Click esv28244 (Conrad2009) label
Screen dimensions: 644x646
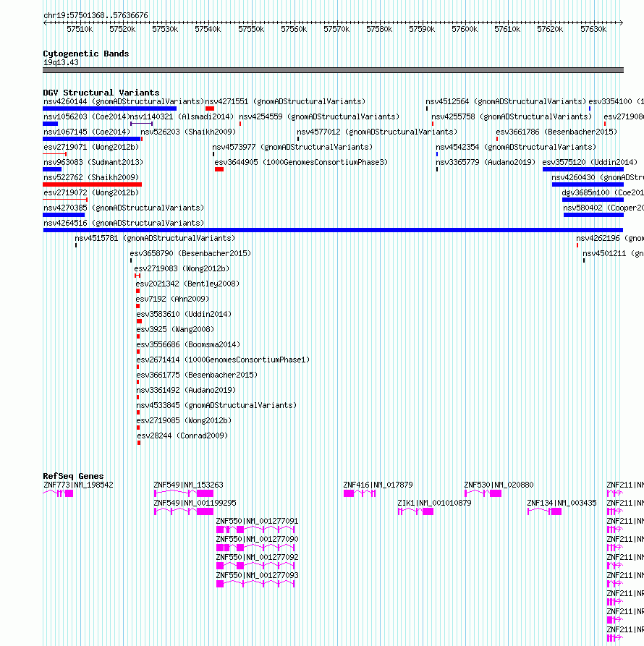pos(182,435)
